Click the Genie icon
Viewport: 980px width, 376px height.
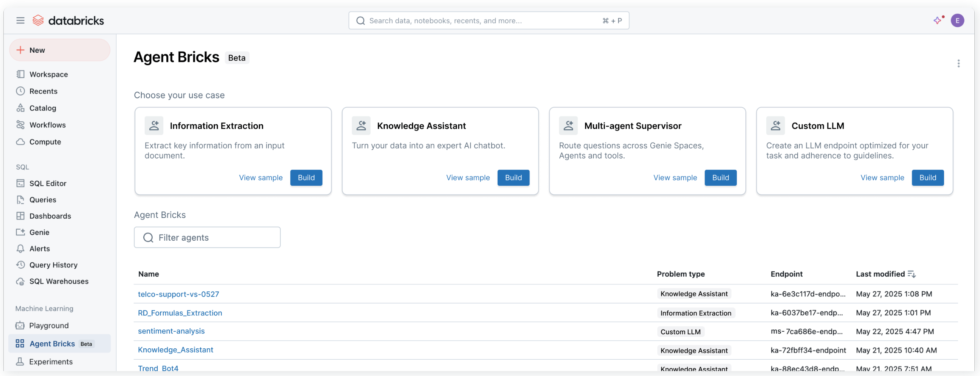(20, 232)
